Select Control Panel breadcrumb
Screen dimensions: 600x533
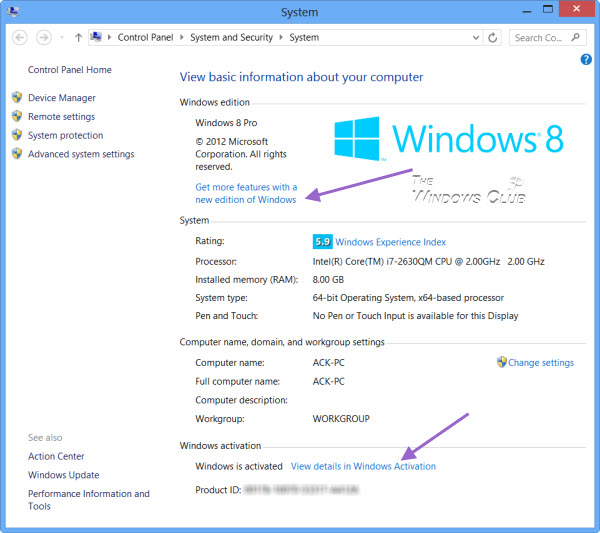click(145, 37)
